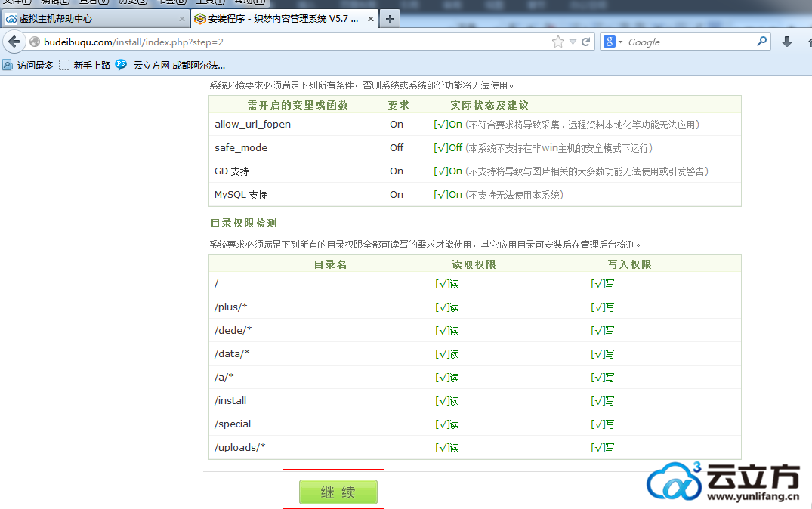
Task: Click the Google search magnifier icon
Action: [761, 42]
